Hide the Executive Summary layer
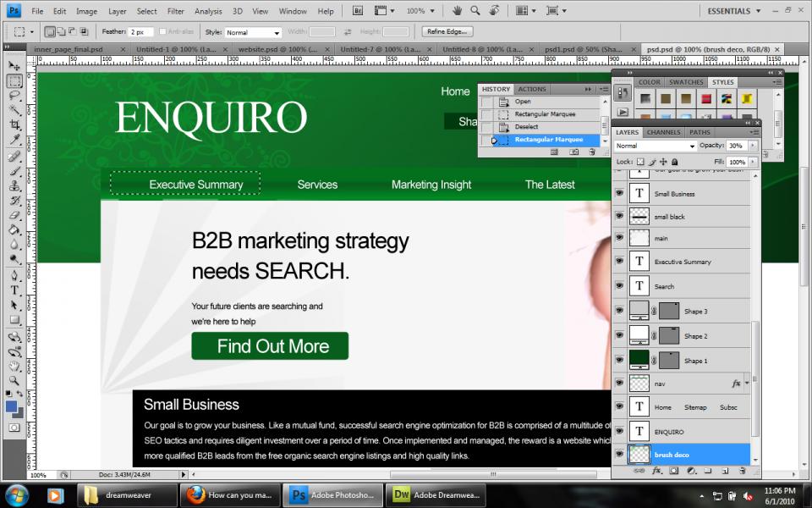This screenshot has width=812, height=508. coord(619,261)
